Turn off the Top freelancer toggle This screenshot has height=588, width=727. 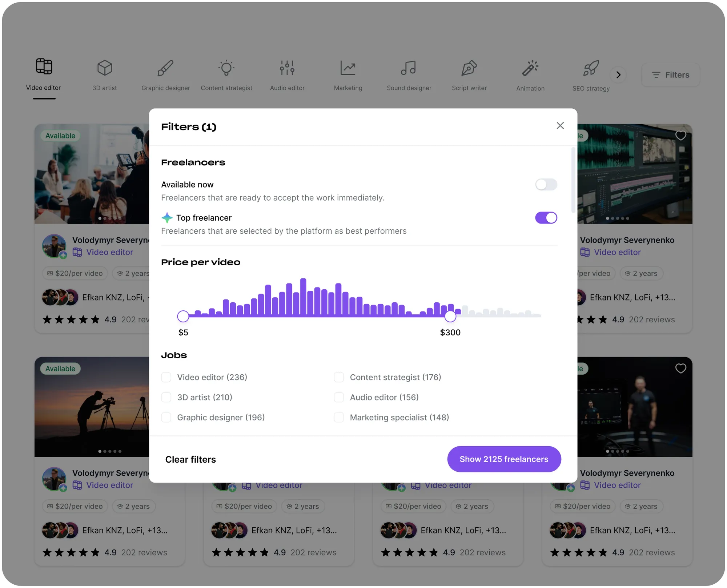point(546,218)
